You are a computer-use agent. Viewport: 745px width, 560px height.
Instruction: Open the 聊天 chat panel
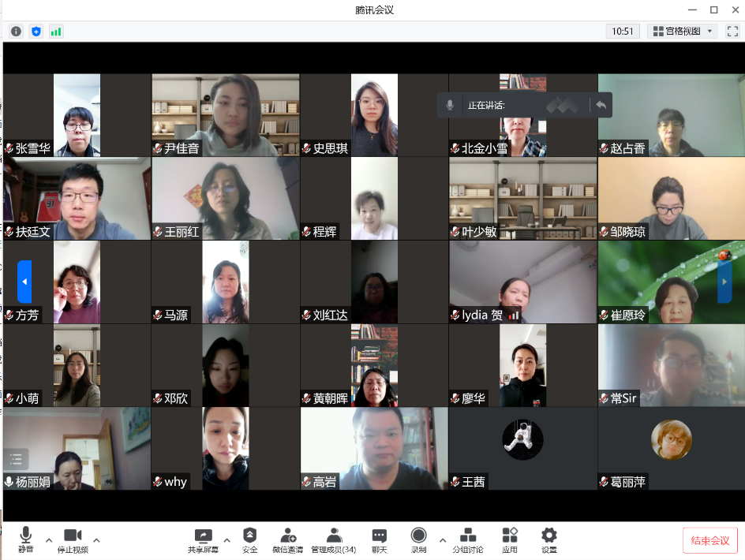coord(379,540)
